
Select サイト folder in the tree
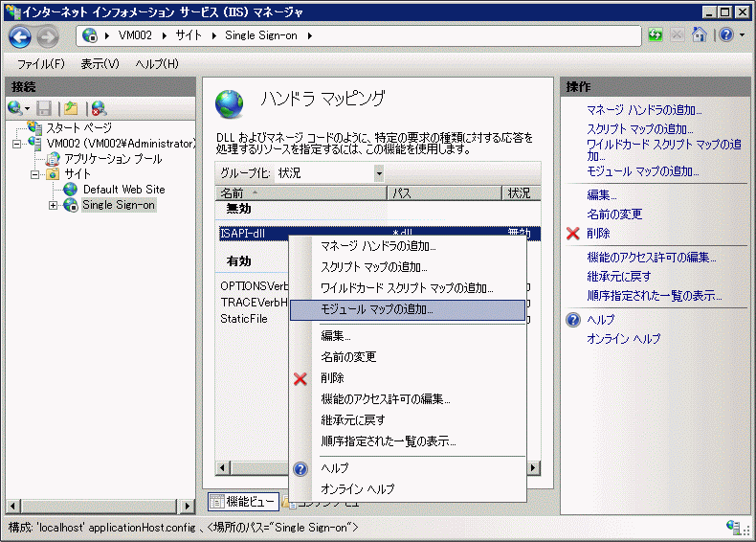tap(78, 173)
